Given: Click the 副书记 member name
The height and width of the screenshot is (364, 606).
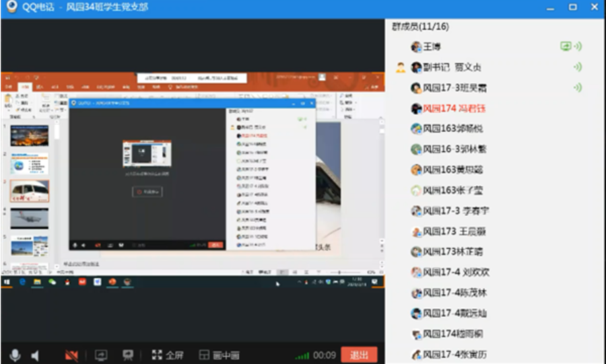Looking at the screenshot, I should click(452, 67).
